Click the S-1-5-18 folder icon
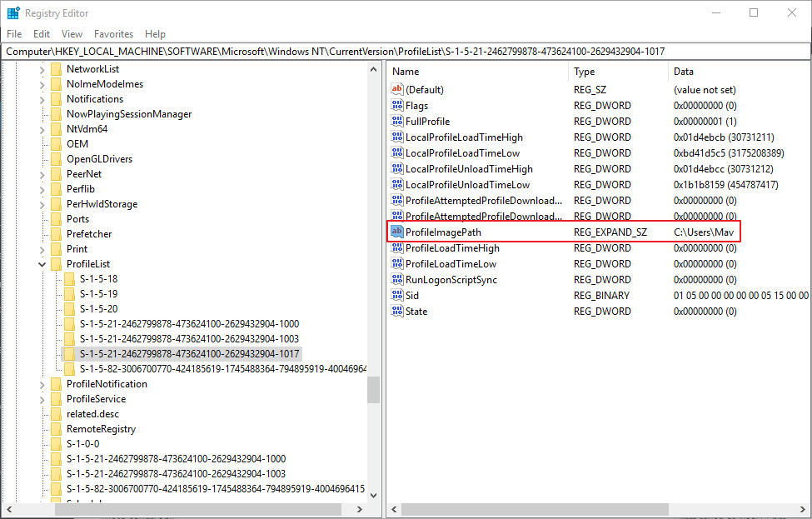The height and width of the screenshot is (519, 812). click(x=70, y=279)
